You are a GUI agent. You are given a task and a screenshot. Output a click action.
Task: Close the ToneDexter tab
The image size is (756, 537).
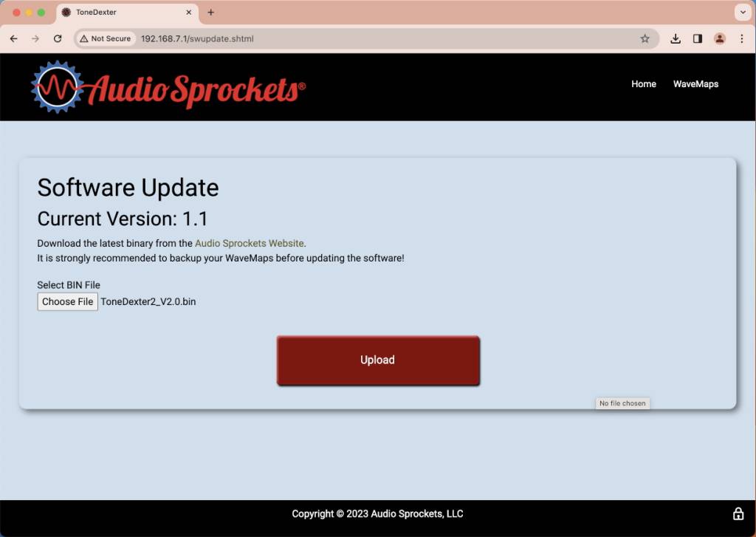[x=188, y=12]
